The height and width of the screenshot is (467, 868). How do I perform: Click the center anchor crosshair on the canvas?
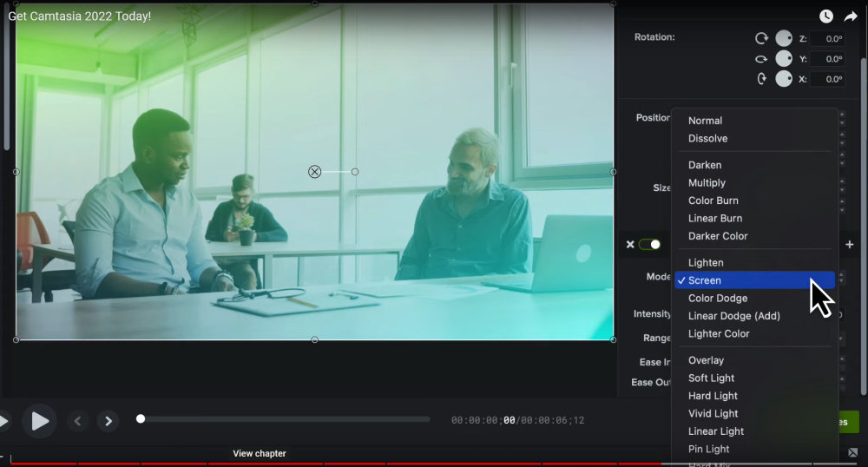(x=315, y=172)
